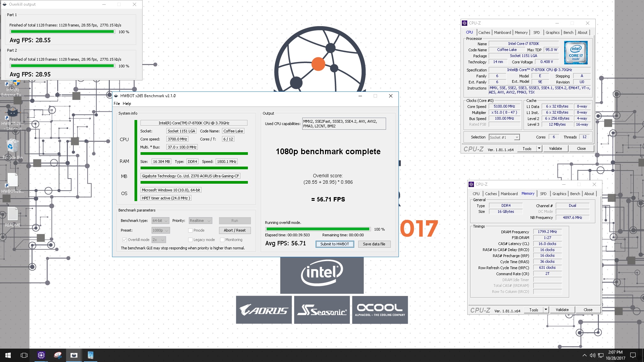Click the NB Frequency 4897.6 MHz value
Screen dimensions: 644x362
click(572, 218)
